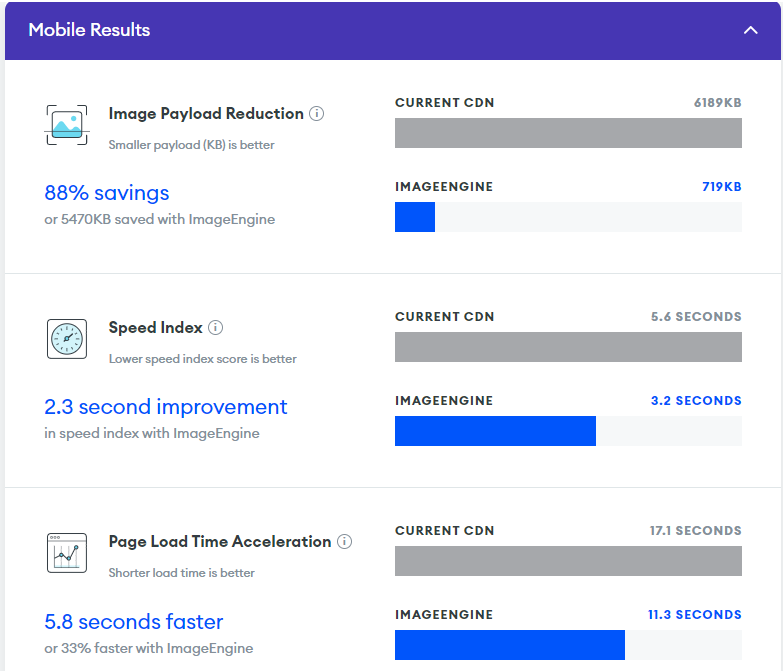
Task: Click the Speed Index gauge icon
Action: [67, 339]
